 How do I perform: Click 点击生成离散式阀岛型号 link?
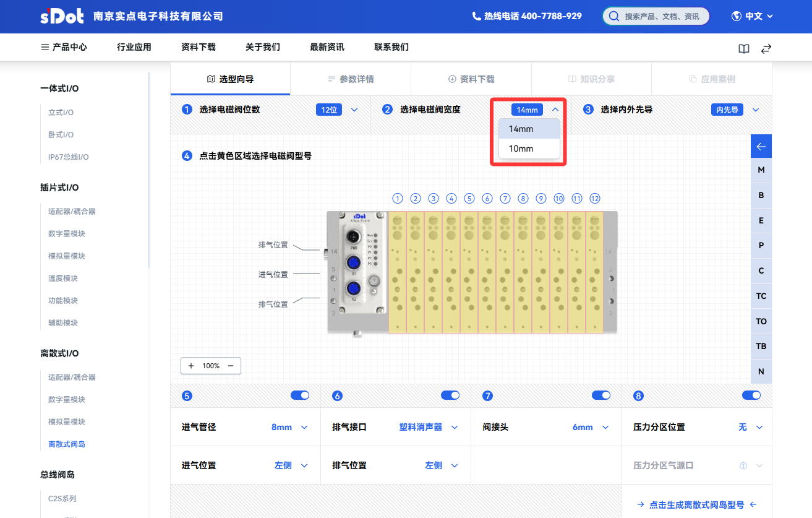[x=696, y=504]
